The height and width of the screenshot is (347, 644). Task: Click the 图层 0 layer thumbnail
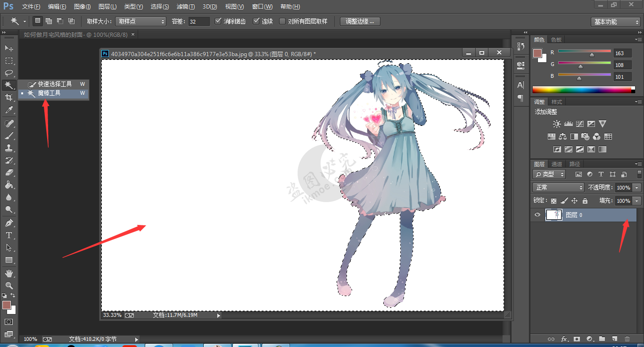(554, 215)
